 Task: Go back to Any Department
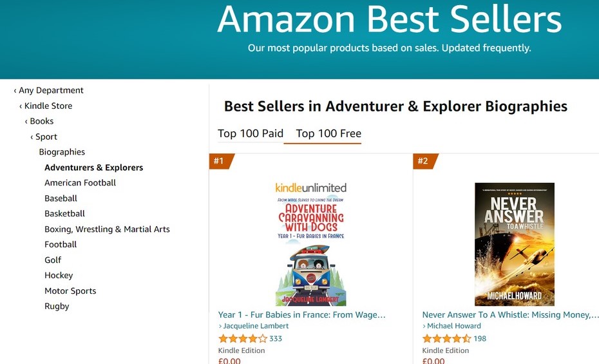click(51, 90)
